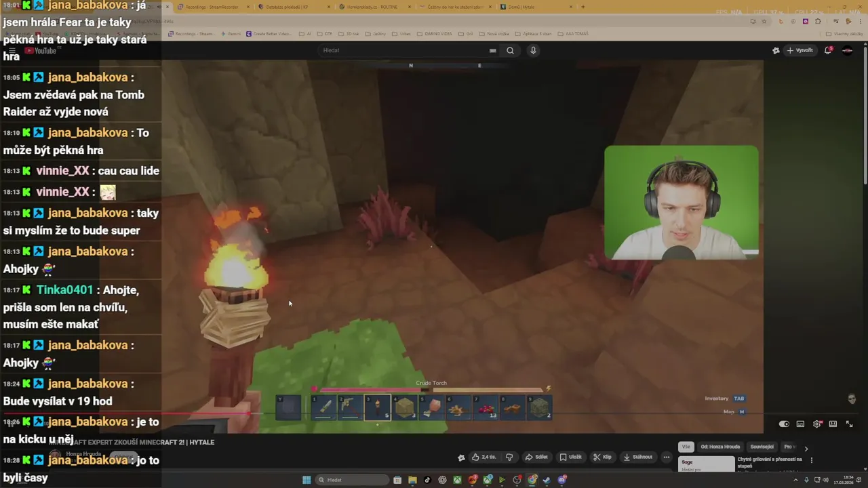Screen dimensions: 868x488
Task: Open the on-screen keyboard icon in the search box
Action: point(493,50)
